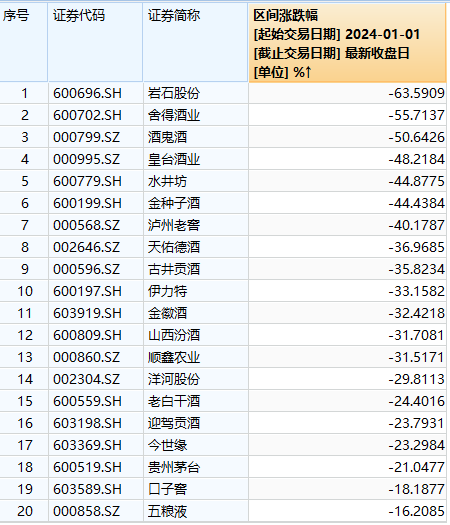Select the 老白干酒 row
450x525 pixels.
click(223, 401)
